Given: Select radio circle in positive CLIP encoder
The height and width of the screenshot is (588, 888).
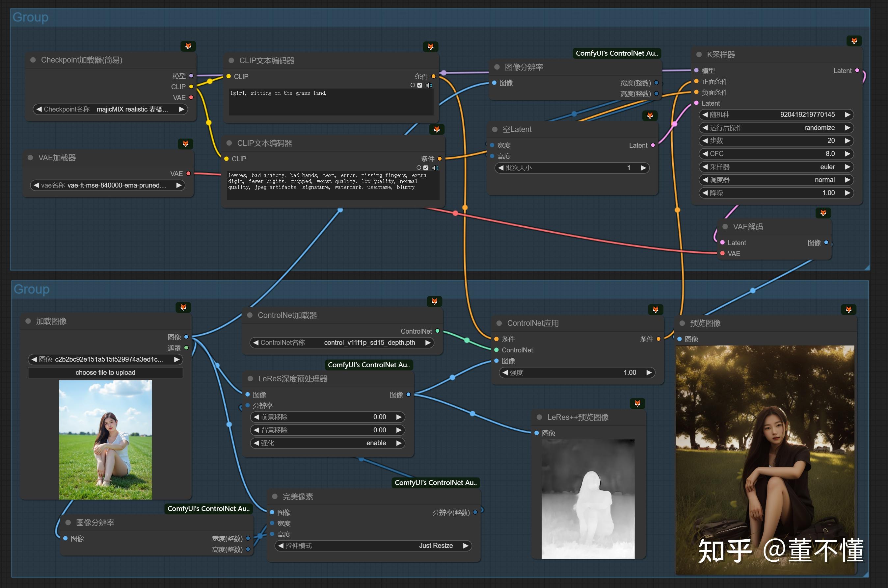Looking at the screenshot, I should pos(413,86).
